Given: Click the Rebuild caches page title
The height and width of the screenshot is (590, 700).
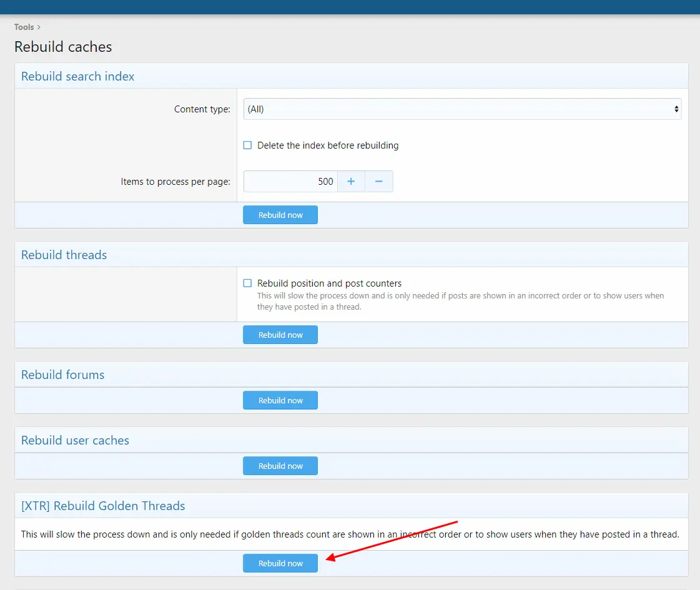Looking at the screenshot, I should pos(63,47).
